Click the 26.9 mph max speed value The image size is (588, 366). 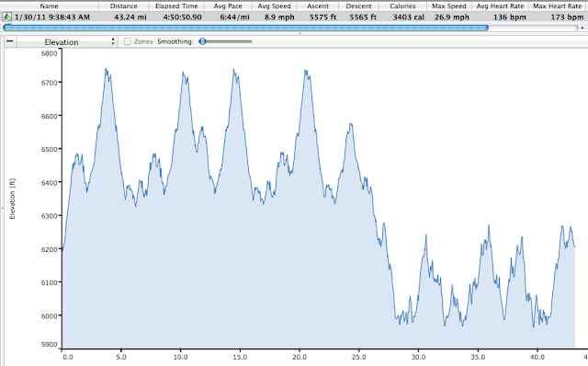pos(452,17)
